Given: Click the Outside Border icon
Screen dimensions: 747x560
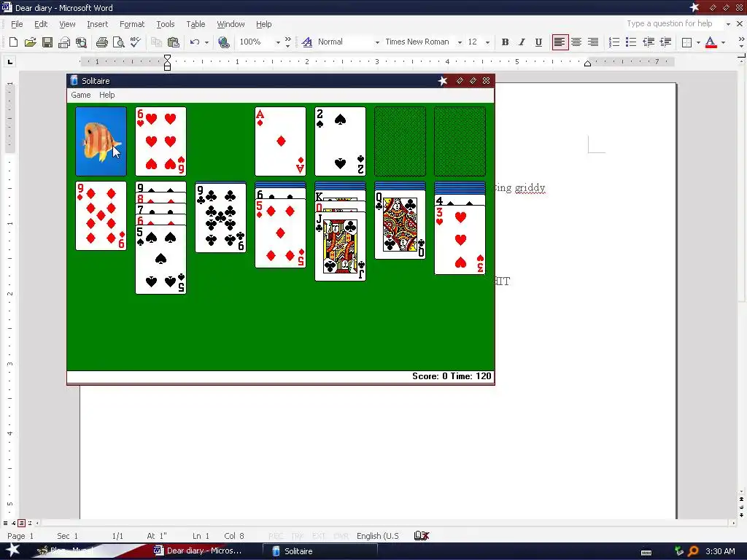Looking at the screenshot, I should [686, 42].
